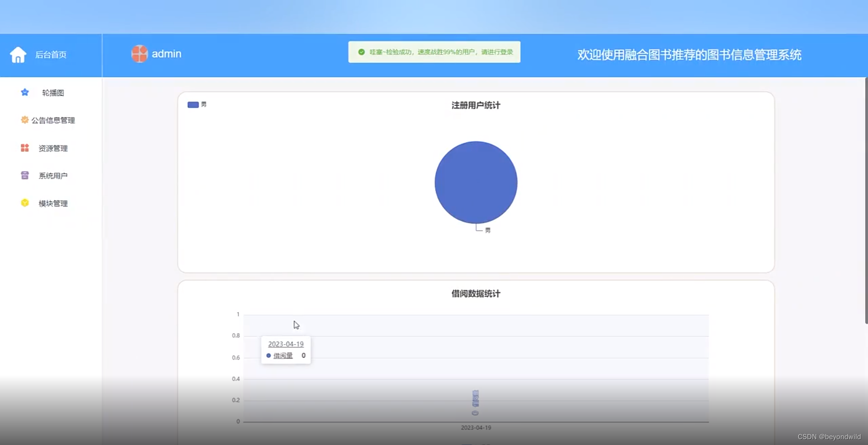The height and width of the screenshot is (445, 868).
Task: Open the 公告信息管理 menu item
Action: [53, 120]
